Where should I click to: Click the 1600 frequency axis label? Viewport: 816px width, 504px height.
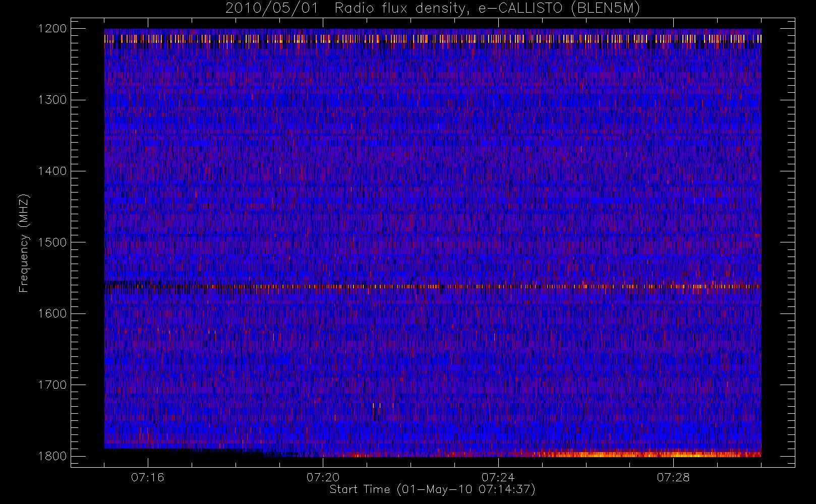click(x=52, y=313)
